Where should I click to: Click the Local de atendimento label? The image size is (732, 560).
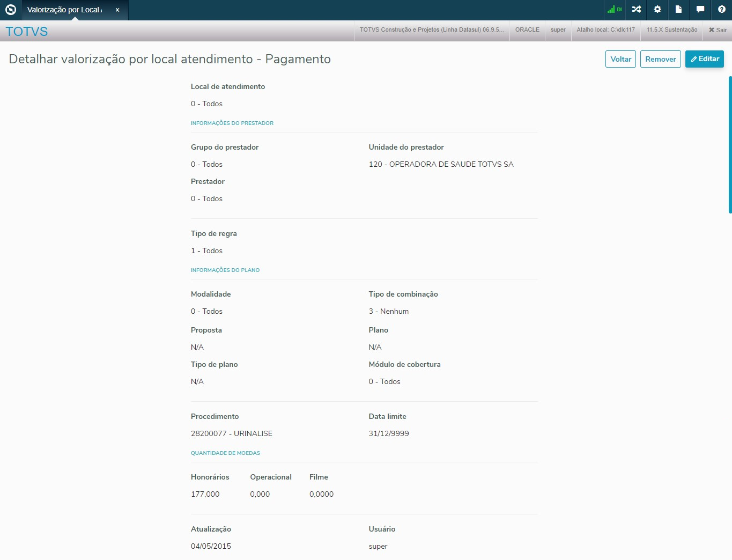coord(228,86)
